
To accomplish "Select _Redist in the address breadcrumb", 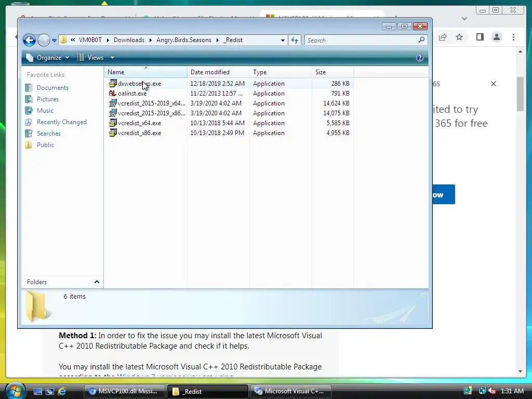I will click(x=233, y=40).
